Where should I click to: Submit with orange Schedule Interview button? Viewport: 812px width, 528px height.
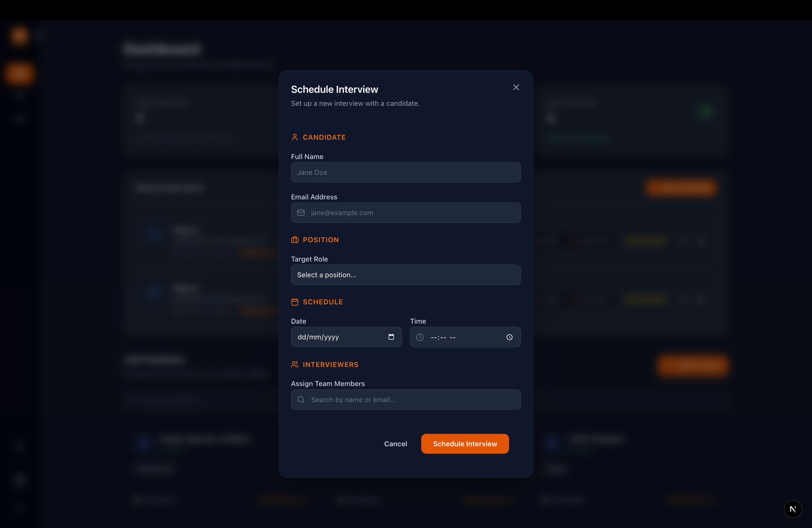[465, 443]
